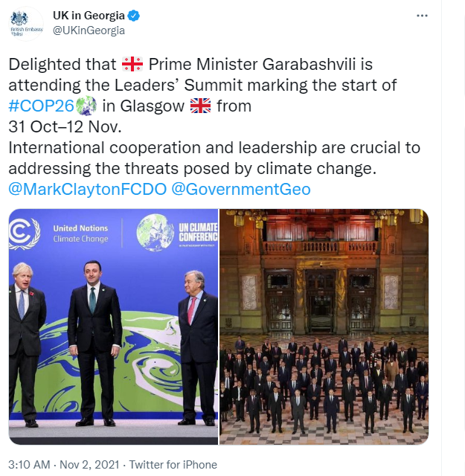Click the #COP26 hashtag
Screen dimensions: 465x476
tap(42, 106)
